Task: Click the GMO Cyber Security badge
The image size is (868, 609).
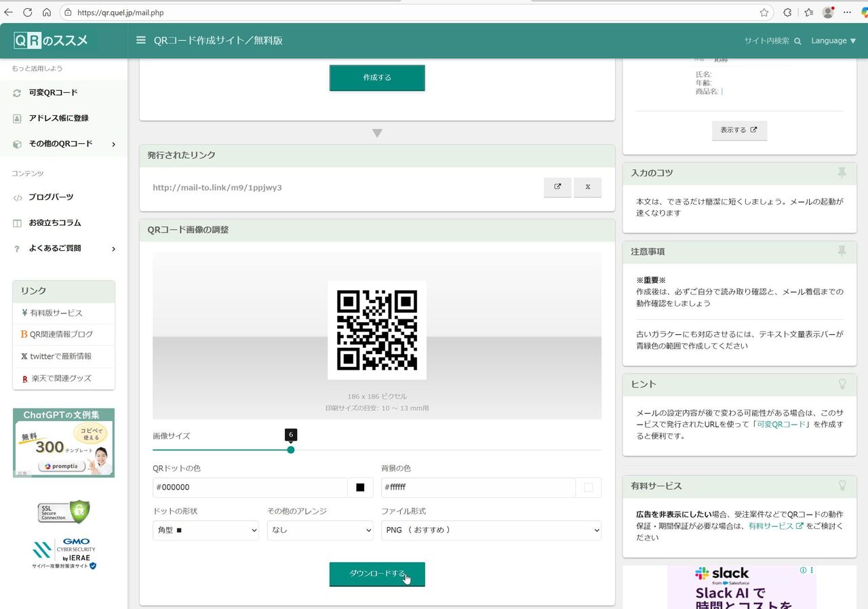Action: [x=64, y=554]
